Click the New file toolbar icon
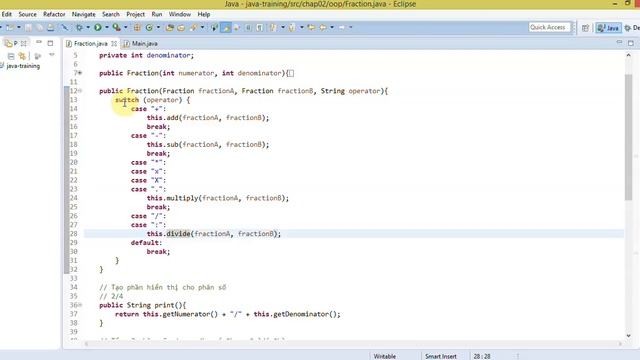640x360 pixels. click(x=10, y=27)
